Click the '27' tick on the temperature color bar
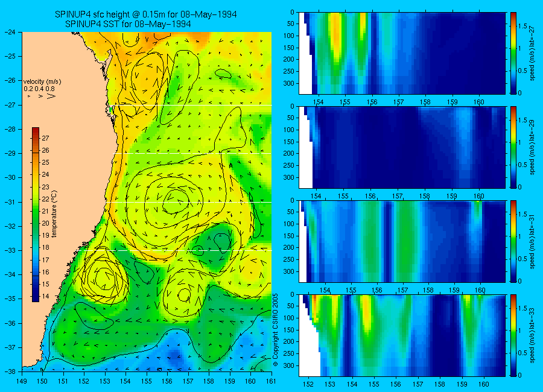Viewport: 543px width, 392px height. pyautogui.click(x=45, y=138)
